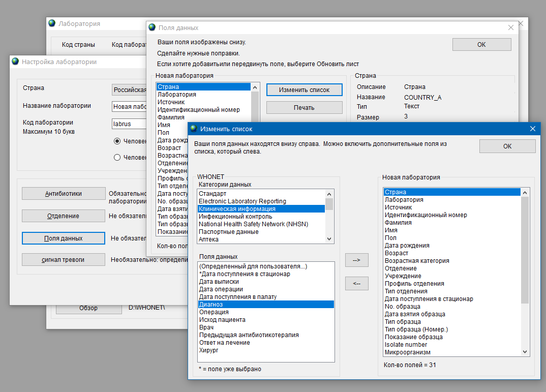546x392 pixels.
Task: Select Isolate number in the right list
Action: (452, 345)
